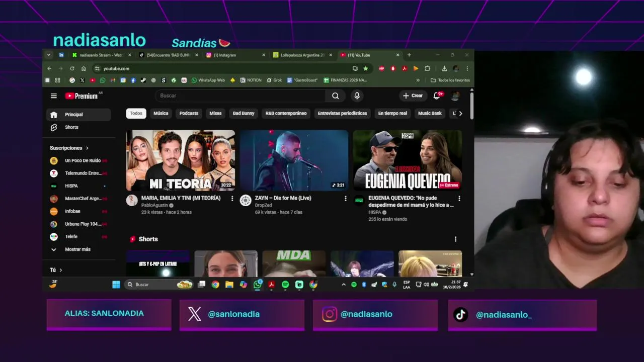Open options for ZAYN – Die for Me video
The image size is (644, 362).
[346, 199]
